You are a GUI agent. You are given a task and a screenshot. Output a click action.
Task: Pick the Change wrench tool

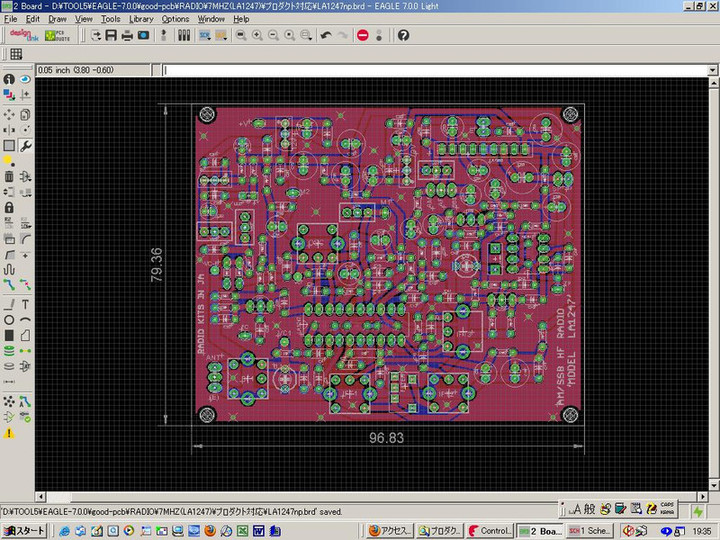pos(25,145)
